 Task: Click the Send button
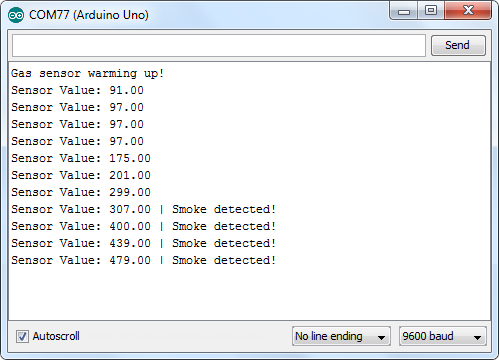point(458,45)
